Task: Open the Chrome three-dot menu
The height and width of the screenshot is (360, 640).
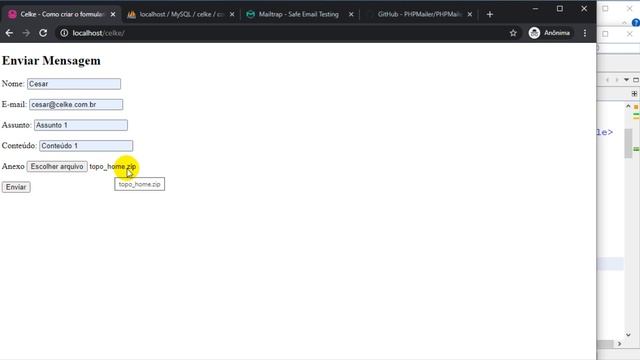Action: click(585, 33)
